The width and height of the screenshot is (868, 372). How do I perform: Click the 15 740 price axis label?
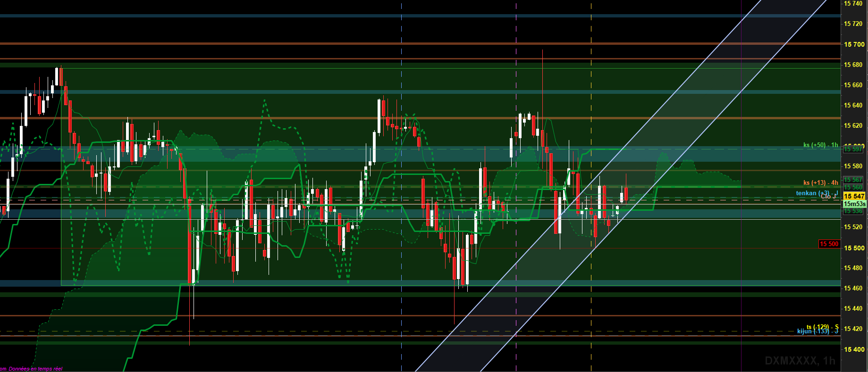pos(853,3)
